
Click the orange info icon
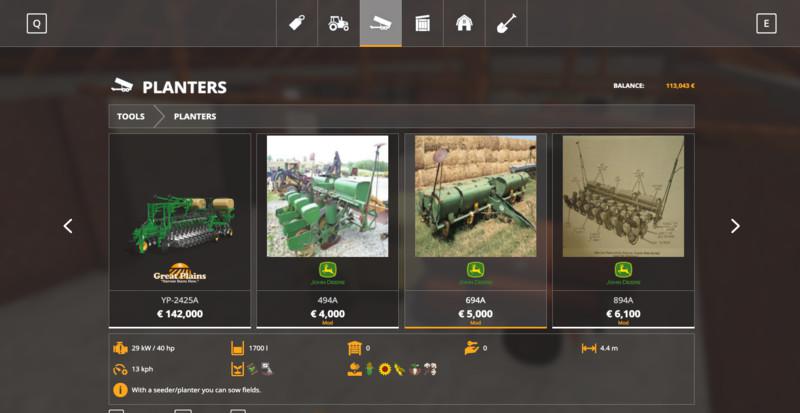(x=120, y=390)
